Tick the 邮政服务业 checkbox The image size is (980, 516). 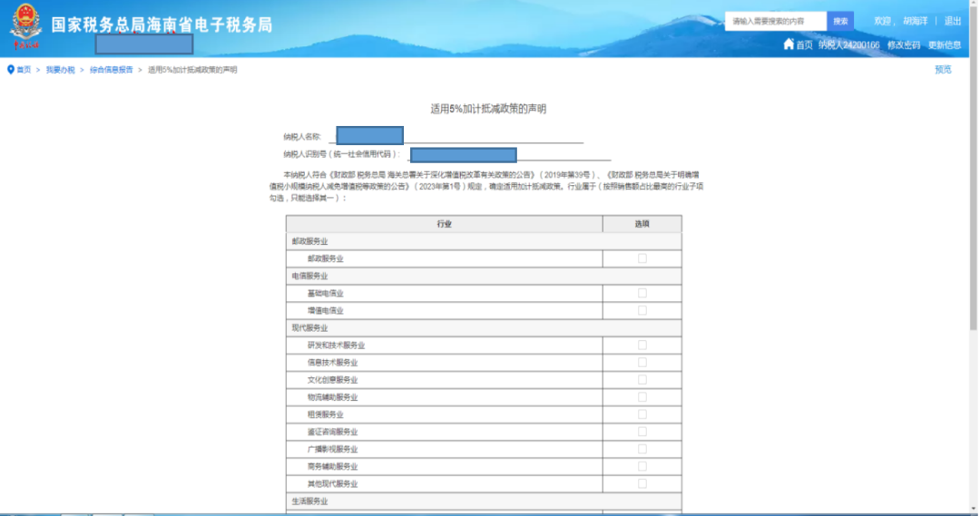pyautogui.click(x=642, y=258)
